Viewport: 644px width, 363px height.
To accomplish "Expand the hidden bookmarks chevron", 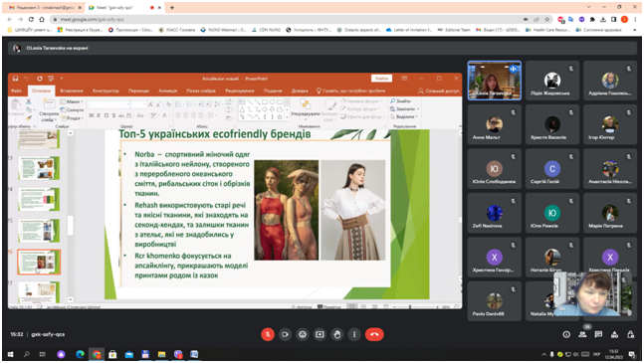I will (x=635, y=30).
